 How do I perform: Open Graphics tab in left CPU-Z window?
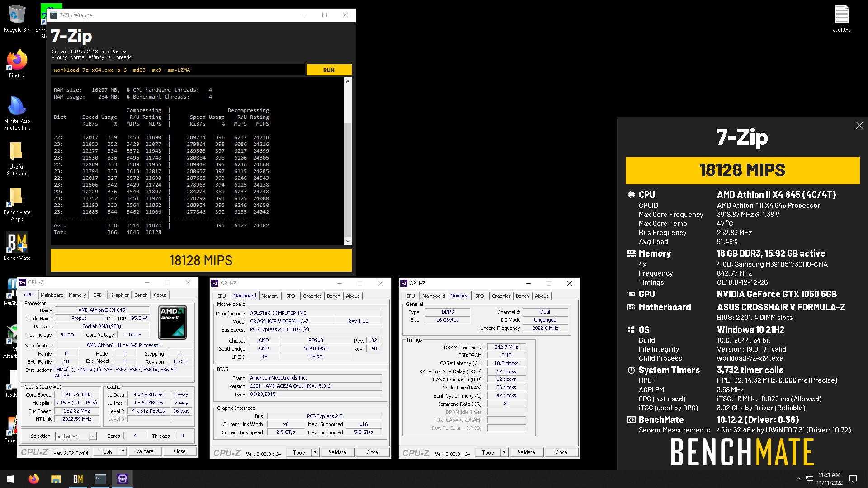tap(120, 295)
